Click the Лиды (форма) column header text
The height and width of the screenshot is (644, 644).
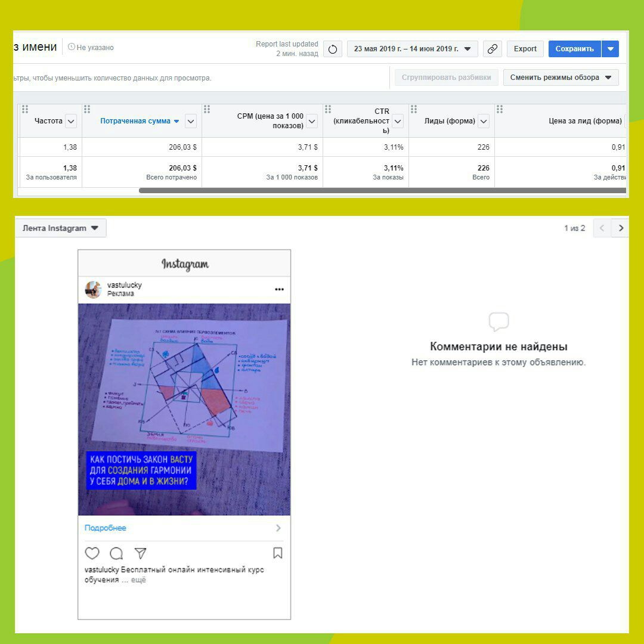point(450,121)
